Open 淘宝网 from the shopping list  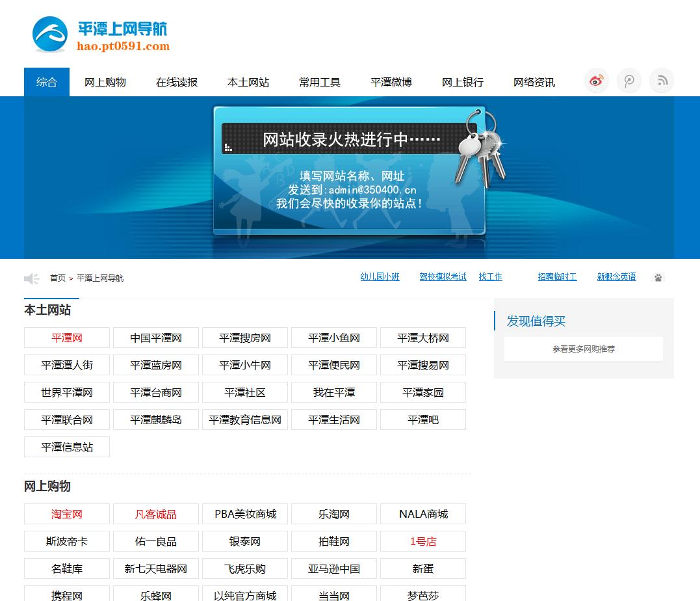[66, 513]
